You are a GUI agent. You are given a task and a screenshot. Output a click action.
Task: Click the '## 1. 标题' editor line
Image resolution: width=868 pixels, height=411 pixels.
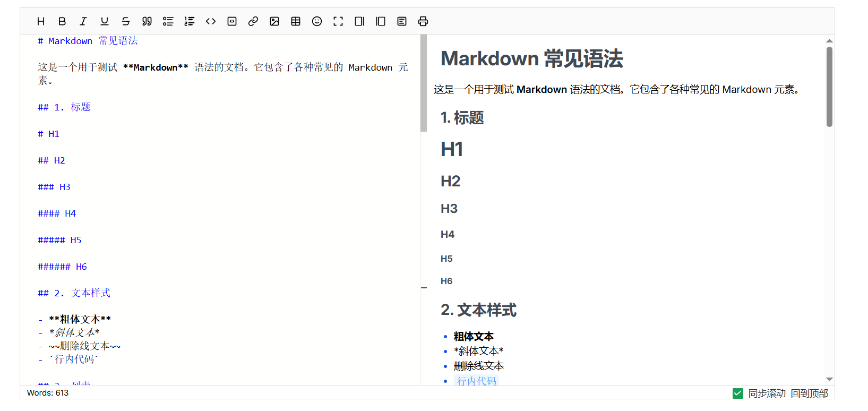[x=64, y=107]
